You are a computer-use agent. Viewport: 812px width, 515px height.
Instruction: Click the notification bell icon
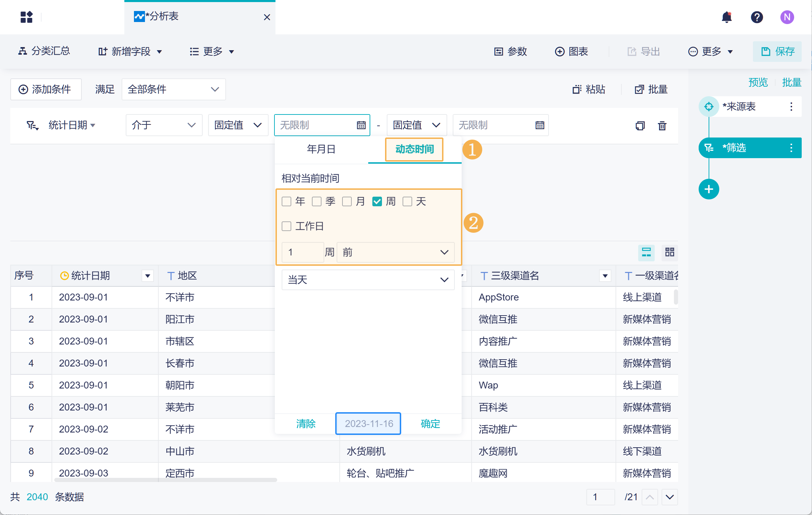tap(726, 17)
